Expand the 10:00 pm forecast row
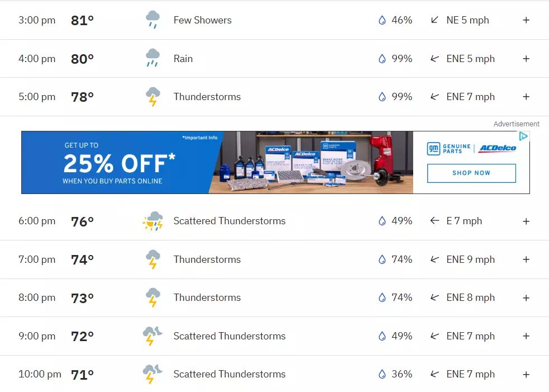The height and width of the screenshot is (392, 549). pos(526,375)
